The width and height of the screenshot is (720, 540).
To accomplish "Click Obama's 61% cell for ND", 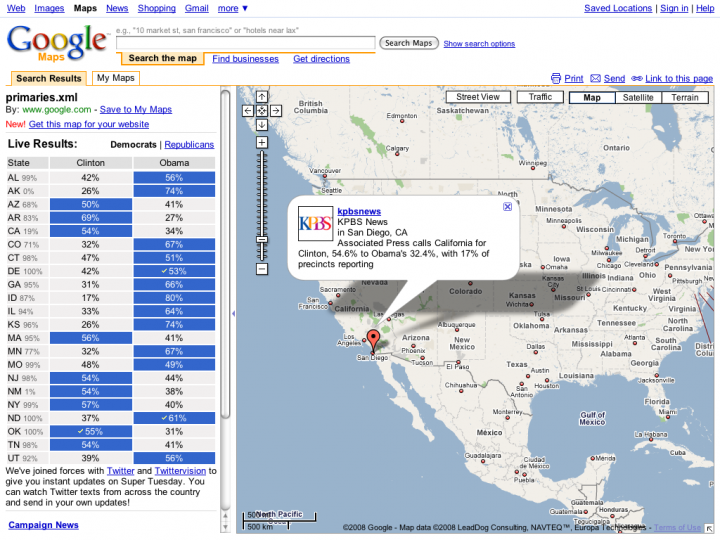I will coord(174,418).
